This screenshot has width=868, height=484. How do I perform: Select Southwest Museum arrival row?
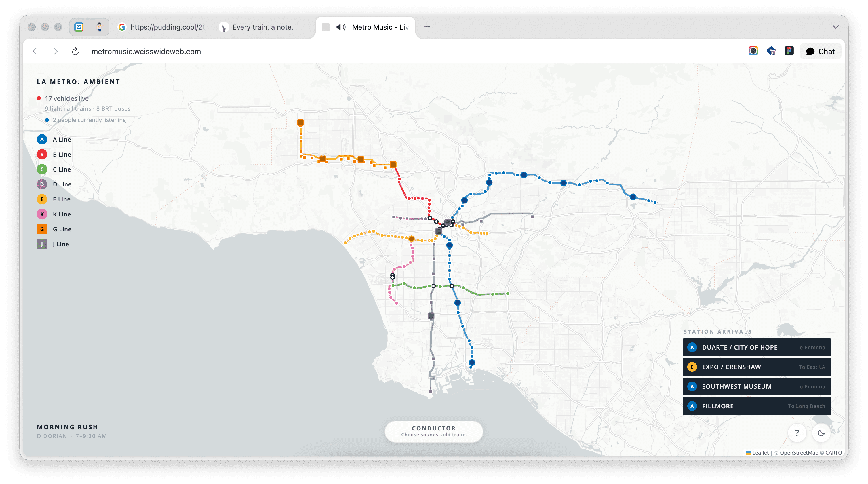[756, 387]
